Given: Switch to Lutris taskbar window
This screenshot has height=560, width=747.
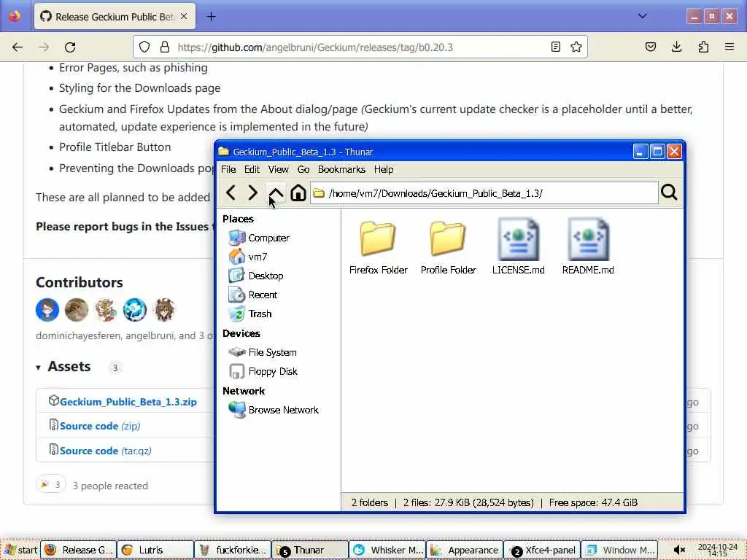Looking at the screenshot, I should click(x=155, y=550).
